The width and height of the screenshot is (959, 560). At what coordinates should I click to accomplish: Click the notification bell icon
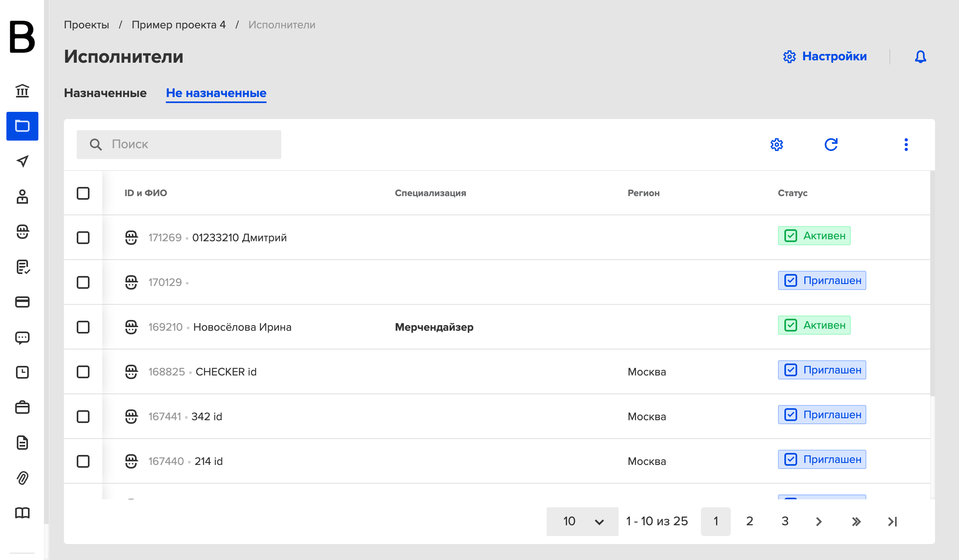click(920, 57)
